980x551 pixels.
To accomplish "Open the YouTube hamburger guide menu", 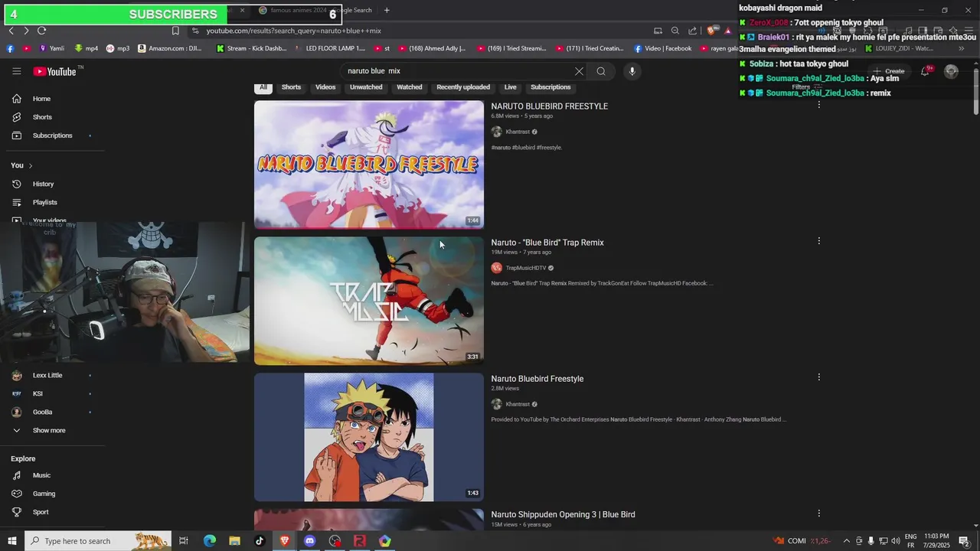I will click(17, 71).
